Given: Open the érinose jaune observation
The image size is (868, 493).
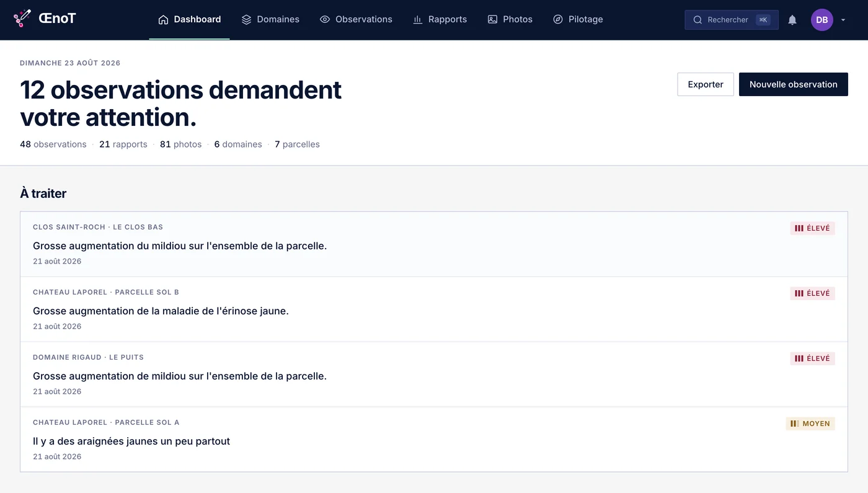Looking at the screenshot, I should point(434,309).
